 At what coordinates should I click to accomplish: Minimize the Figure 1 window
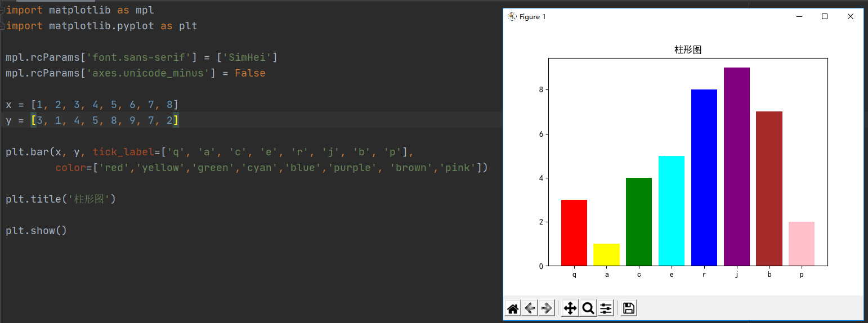[x=799, y=16]
